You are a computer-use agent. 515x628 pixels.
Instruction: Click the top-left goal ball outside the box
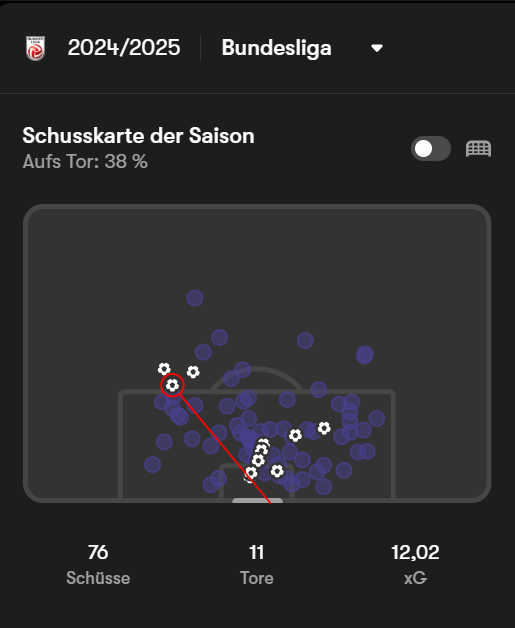click(x=164, y=368)
